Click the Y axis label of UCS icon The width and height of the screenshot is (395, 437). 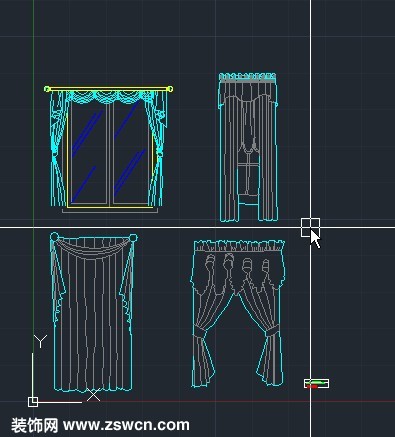[x=40, y=341]
